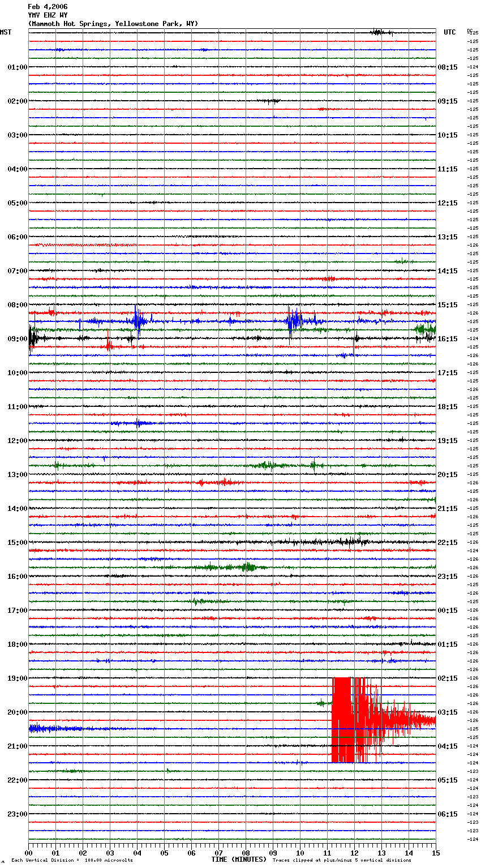Click the "00:15" UTC time label
The image size is (481, 868).
tap(448, 611)
